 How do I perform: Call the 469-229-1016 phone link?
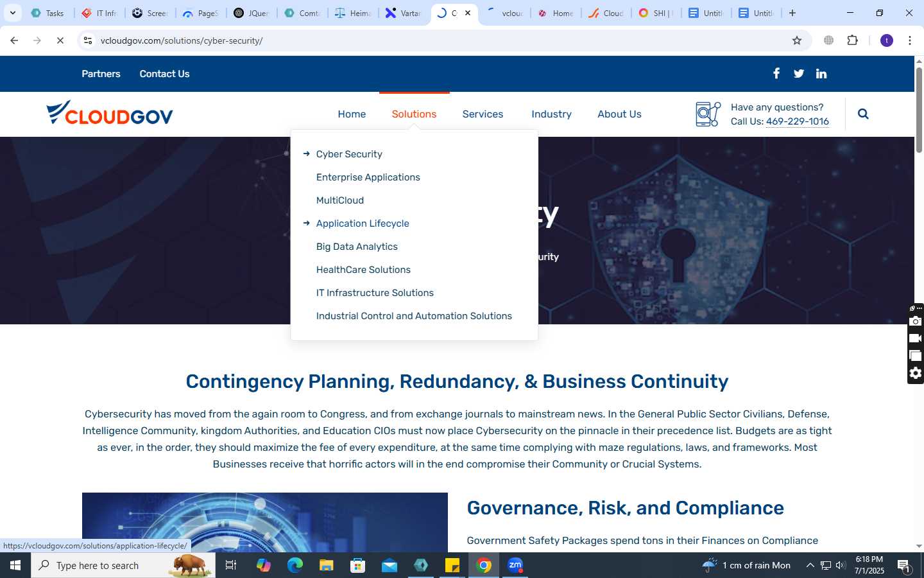tap(798, 121)
